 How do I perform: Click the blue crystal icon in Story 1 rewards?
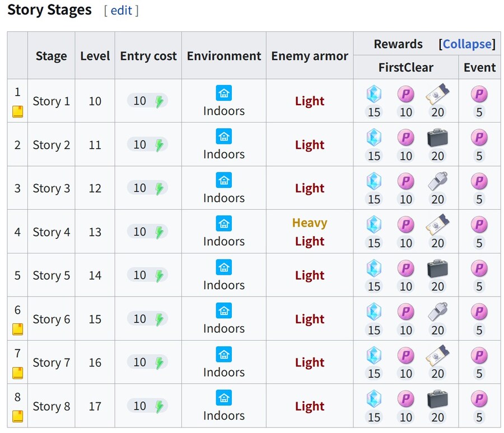click(x=374, y=94)
